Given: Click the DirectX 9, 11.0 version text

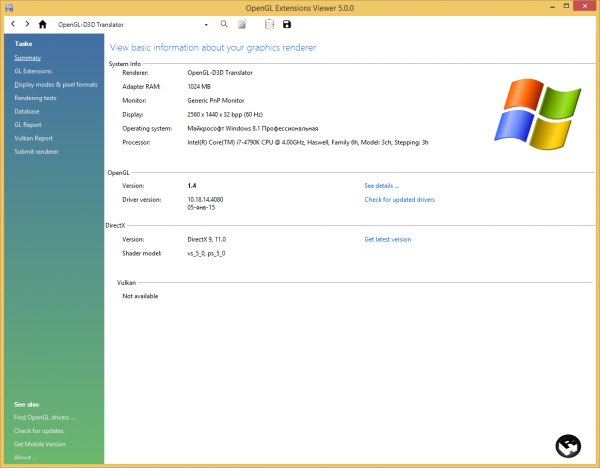Looking at the screenshot, I should point(207,239).
